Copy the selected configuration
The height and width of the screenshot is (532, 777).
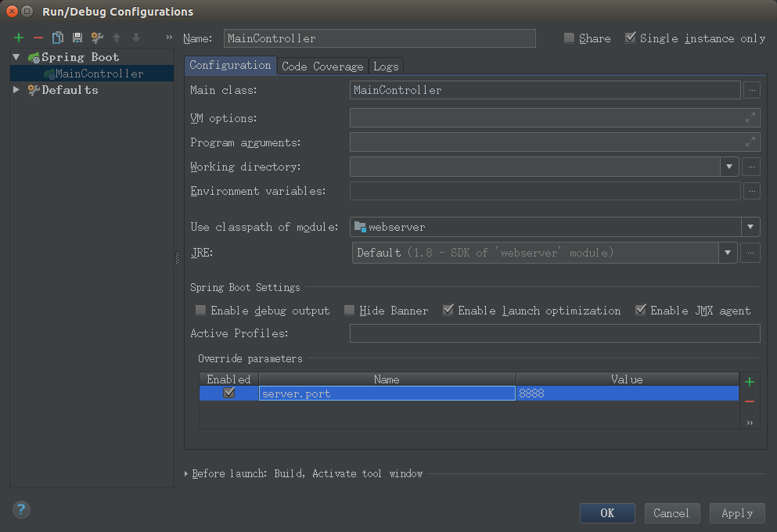pyautogui.click(x=57, y=38)
